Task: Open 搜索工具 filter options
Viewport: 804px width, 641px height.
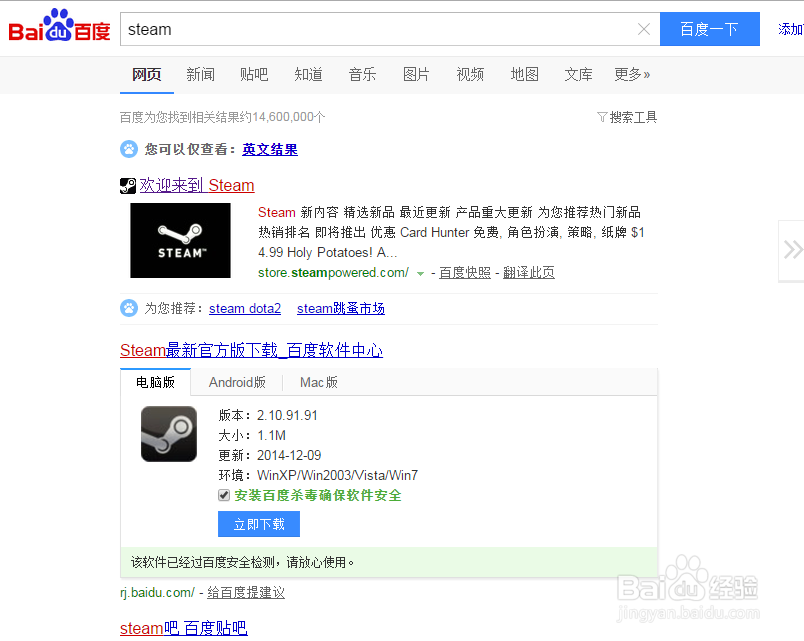Action: [627, 117]
